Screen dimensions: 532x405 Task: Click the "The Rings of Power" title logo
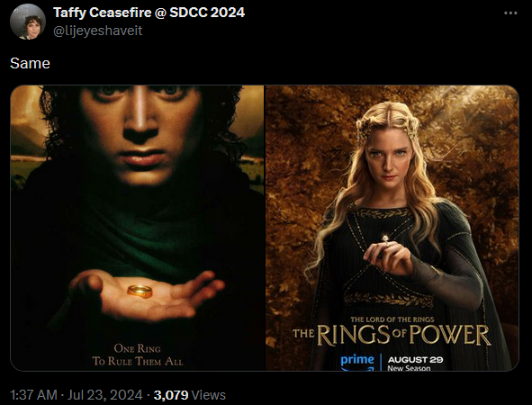pyautogui.click(x=392, y=335)
